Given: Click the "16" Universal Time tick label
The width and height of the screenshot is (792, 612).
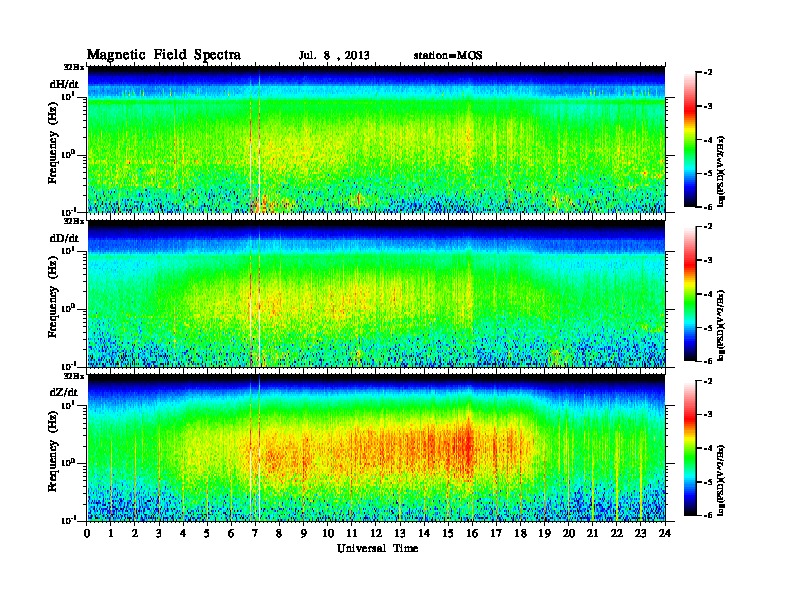Looking at the screenshot, I should [472, 534].
